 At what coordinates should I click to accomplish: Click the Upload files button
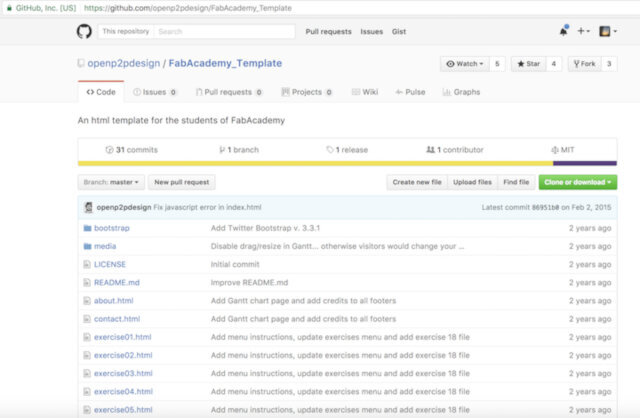[x=472, y=182]
